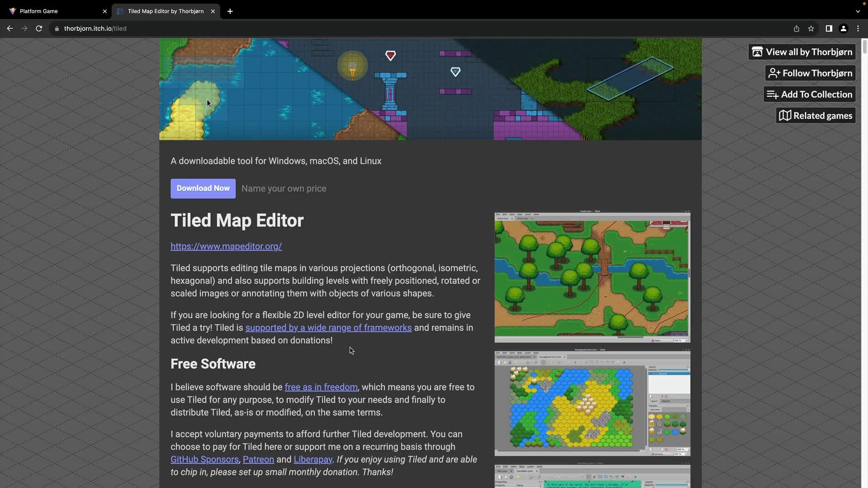The image size is (868, 488).
Task: Expand tab search chevron dropdown
Action: click(x=858, y=11)
